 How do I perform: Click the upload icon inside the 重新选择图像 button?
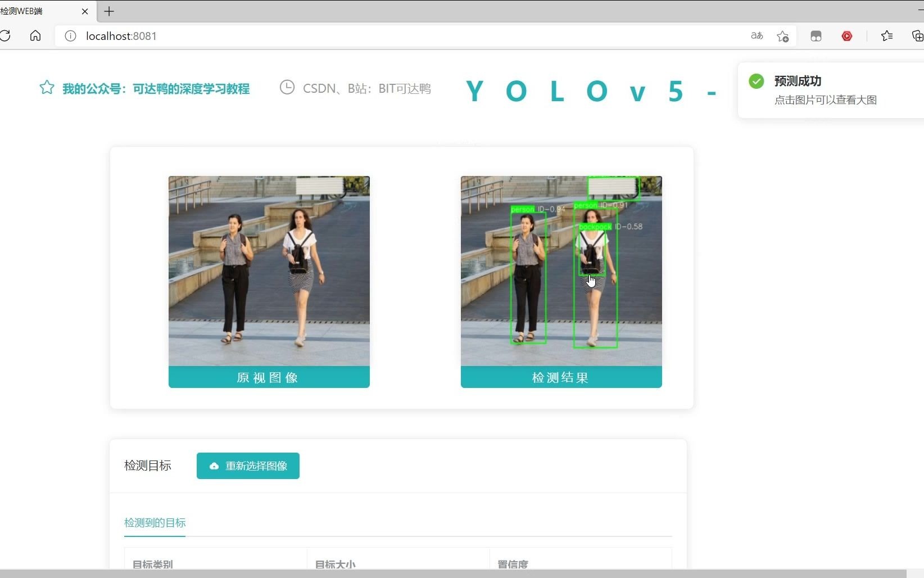[214, 466]
